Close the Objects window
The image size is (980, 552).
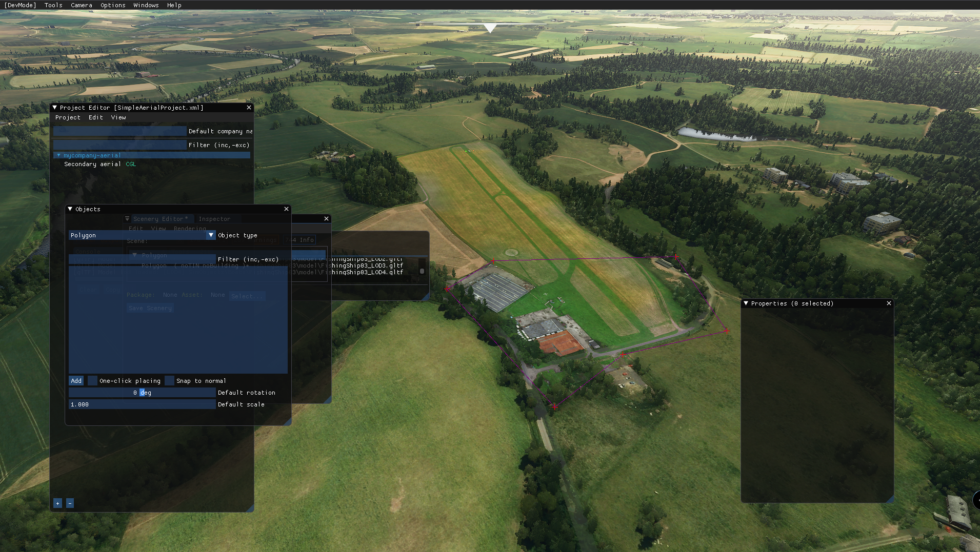click(x=286, y=209)
